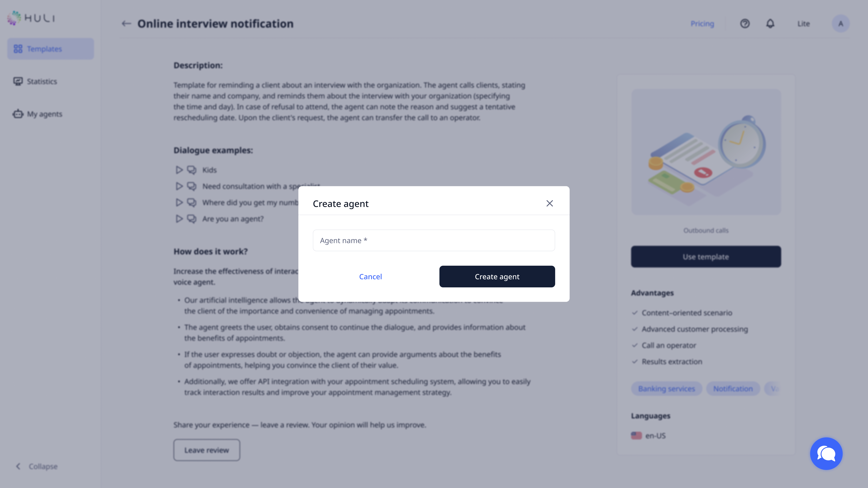Image resolution: width=868 pixels, height=488 pixels.
Task: Go to My agents in sidebar
Action: coord(44,114)
